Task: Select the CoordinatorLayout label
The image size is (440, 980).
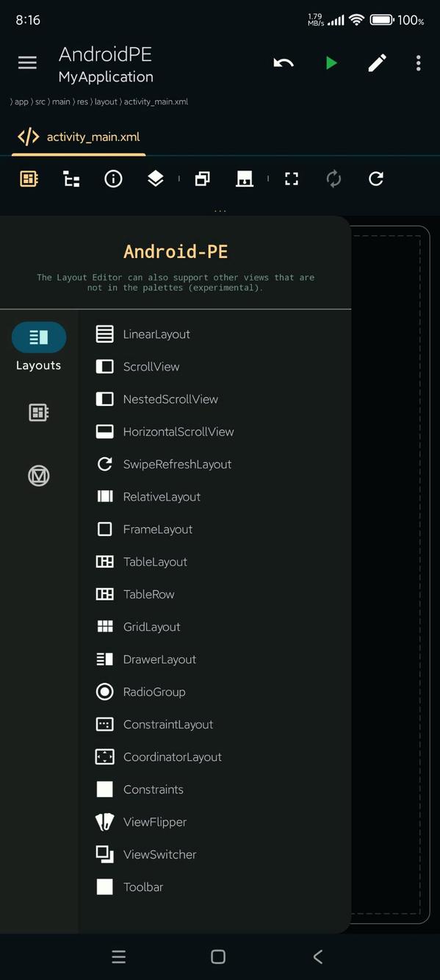Action: click(x=173, y=757)
